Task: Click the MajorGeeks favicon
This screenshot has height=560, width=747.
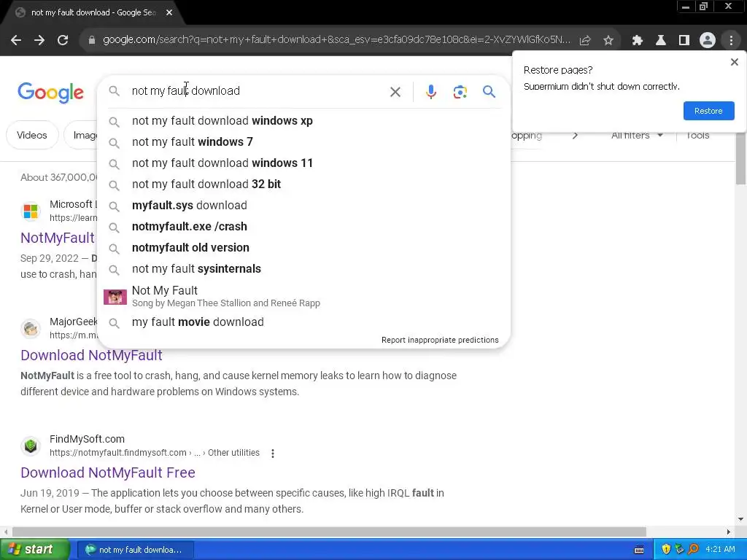Action: (31, 329)
